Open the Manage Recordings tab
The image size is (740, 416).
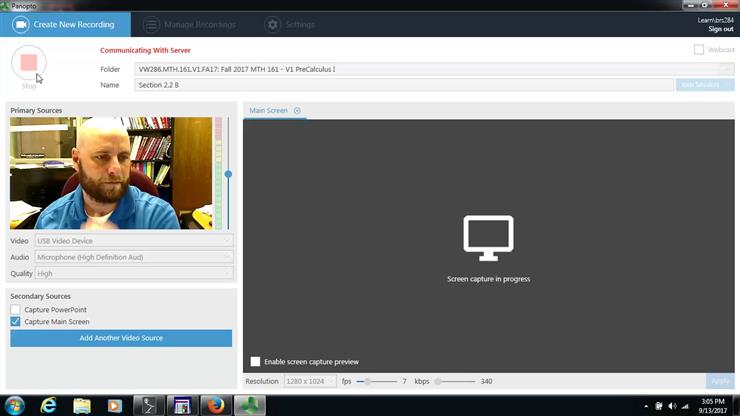click(189, 24)
